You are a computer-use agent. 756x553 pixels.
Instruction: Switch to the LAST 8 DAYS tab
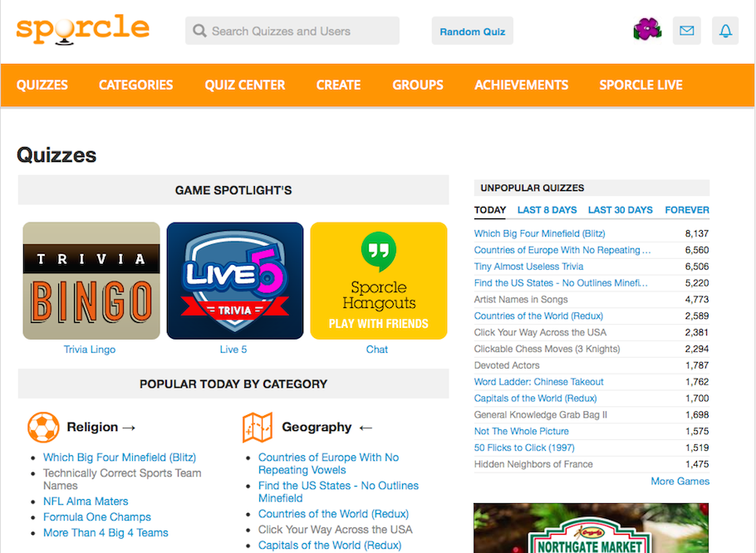click(x=547, y=210)
